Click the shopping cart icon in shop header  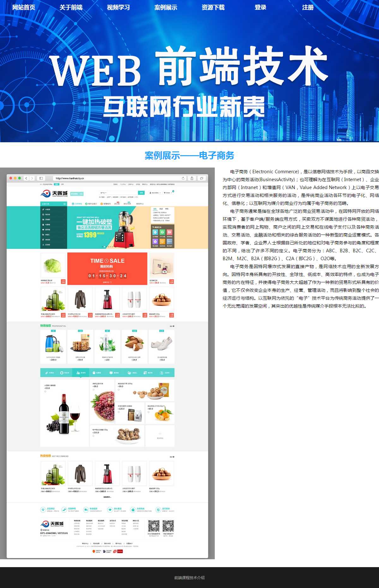click(x=168, y=193)
